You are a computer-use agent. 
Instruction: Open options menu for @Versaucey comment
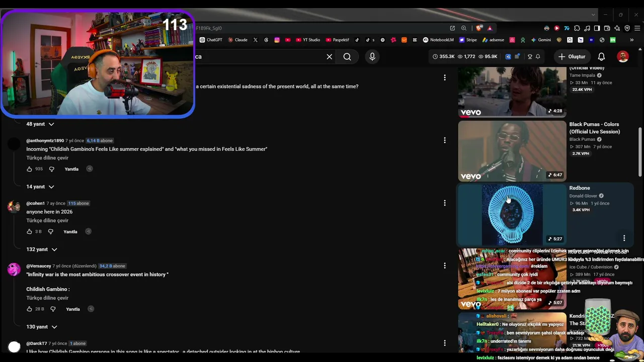point(444,265)
